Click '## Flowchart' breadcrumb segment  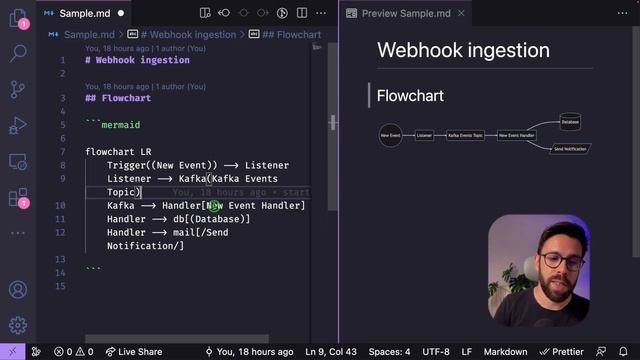tap(291, 35)
